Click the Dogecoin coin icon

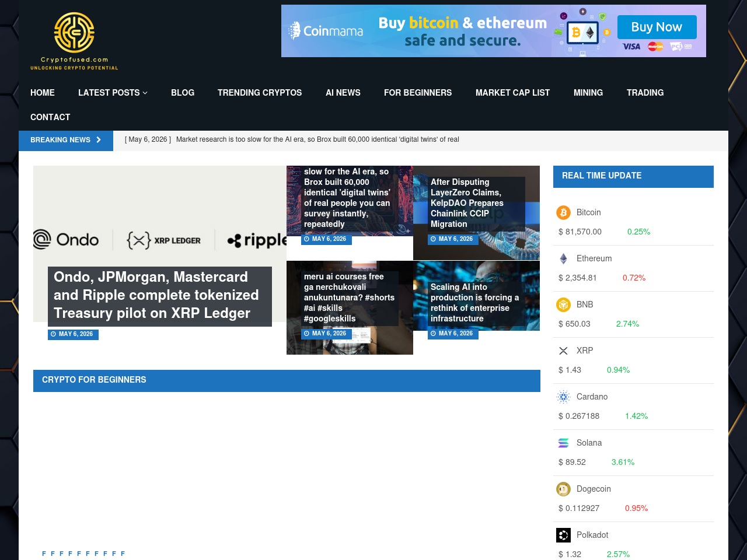coord(563,489)
